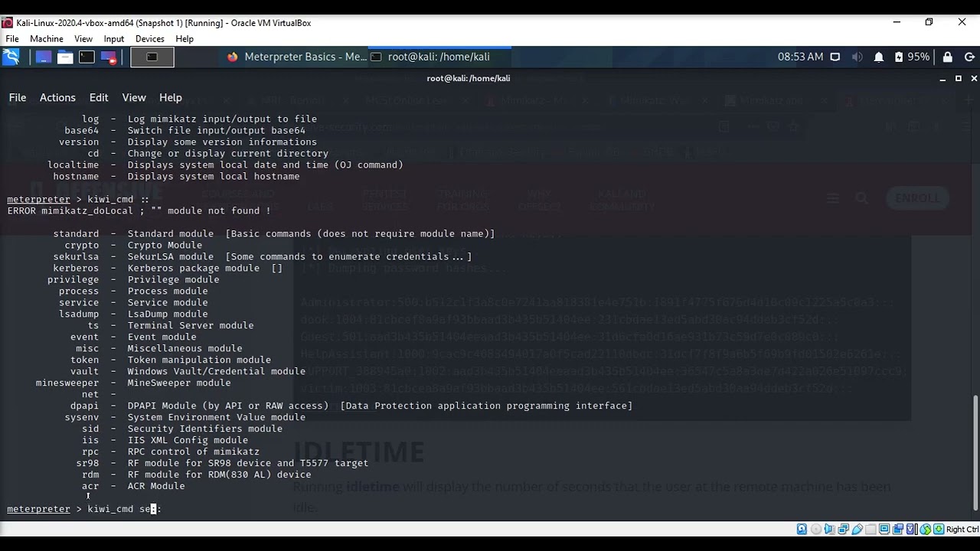Image resolution: width=980 pixels, height=551 pixels.
Task: Click the sid Security Identifiers line
Action: [x=182, y=429]
